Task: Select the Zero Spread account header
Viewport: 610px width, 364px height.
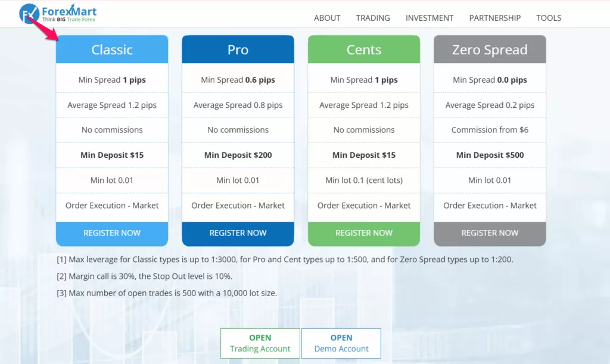Action: 490,49
